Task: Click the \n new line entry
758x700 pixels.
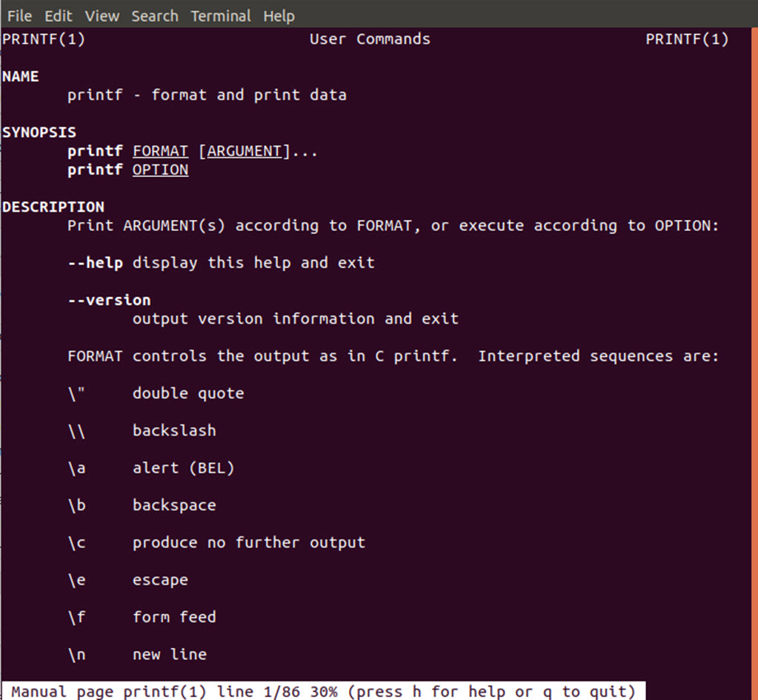Action: click(x=137, y=655)
